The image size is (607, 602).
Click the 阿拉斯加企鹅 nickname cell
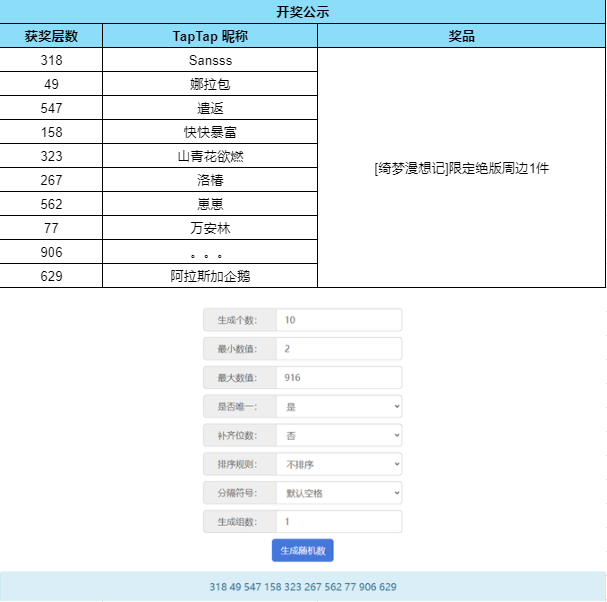pos(210,276)
